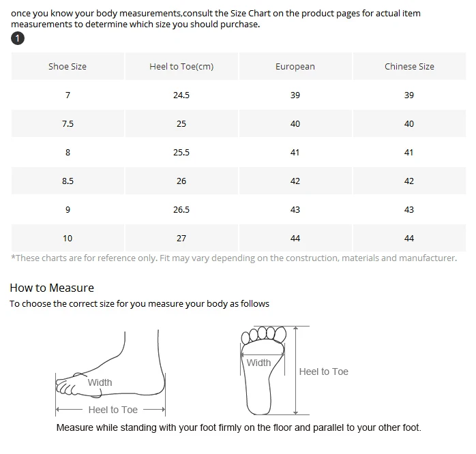Click the Chinese Size column header
Viewport: 476px width, 454px height.
pos(409,66)
